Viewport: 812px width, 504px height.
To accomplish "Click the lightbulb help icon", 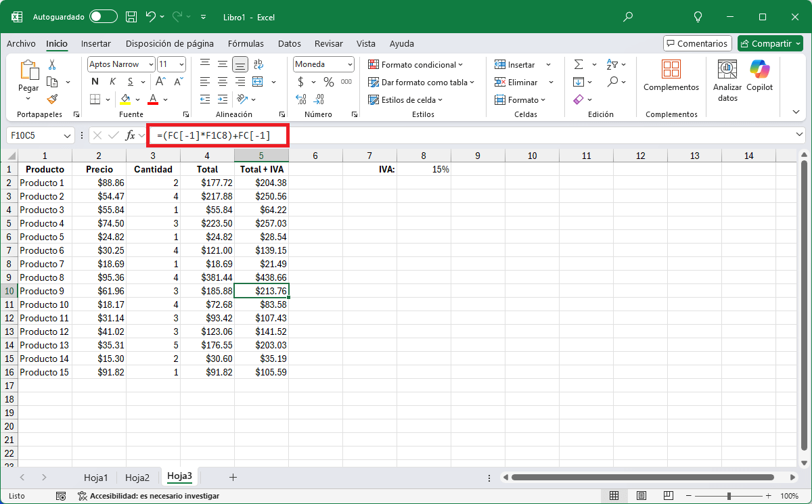I will [x=698, y=16].
